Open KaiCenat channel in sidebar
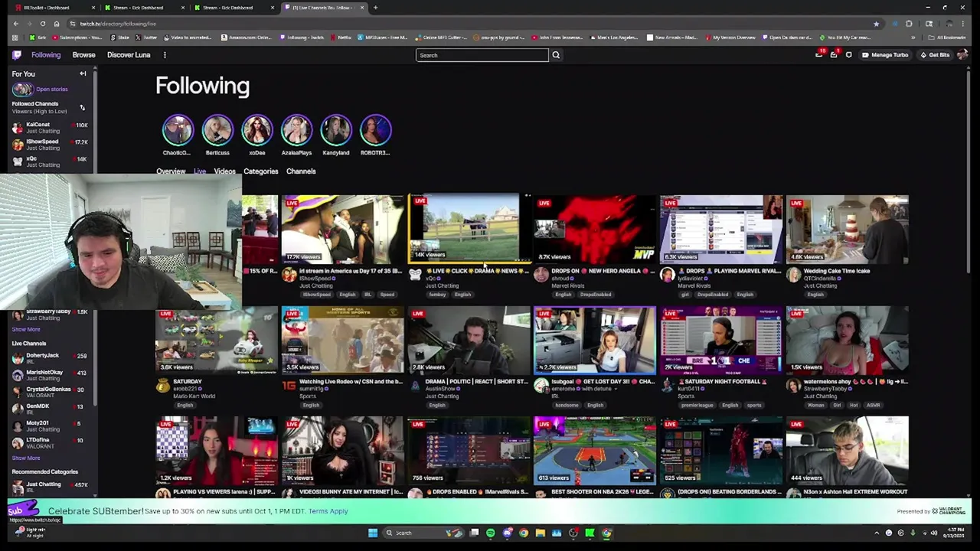The width and height of the screenshot is (980, 551). (x=51, y=128)
